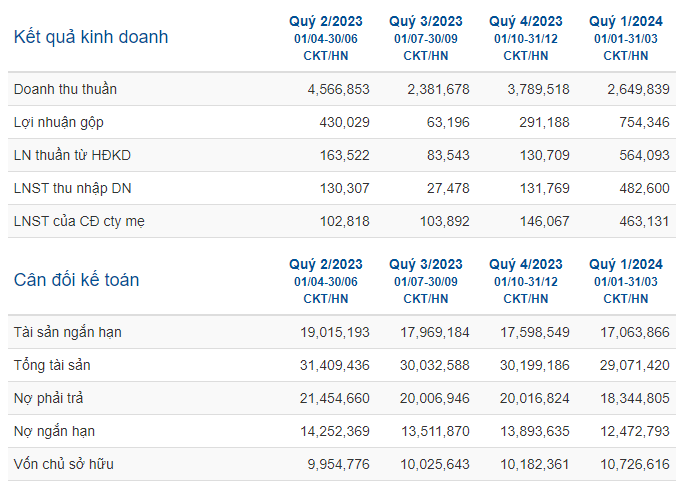Select the Nợ ngắn hạn row label

click(x=54, y=431)
